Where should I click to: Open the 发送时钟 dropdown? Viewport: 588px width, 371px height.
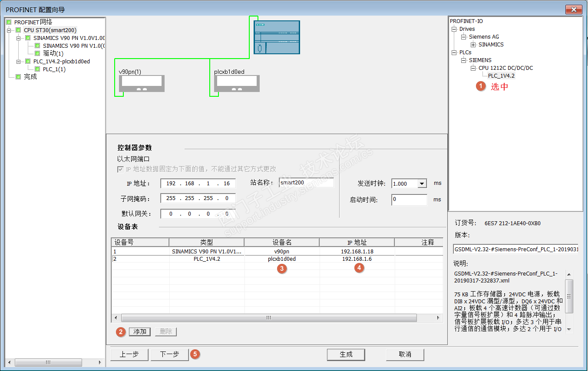422,184
